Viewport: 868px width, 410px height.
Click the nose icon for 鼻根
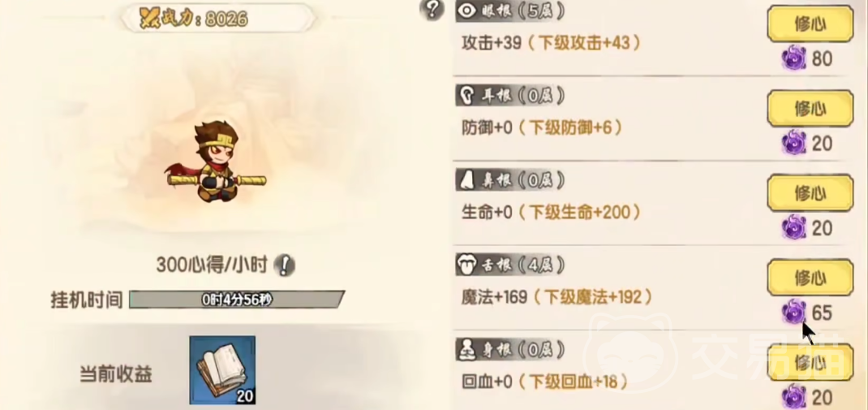[x=466, y=180]
